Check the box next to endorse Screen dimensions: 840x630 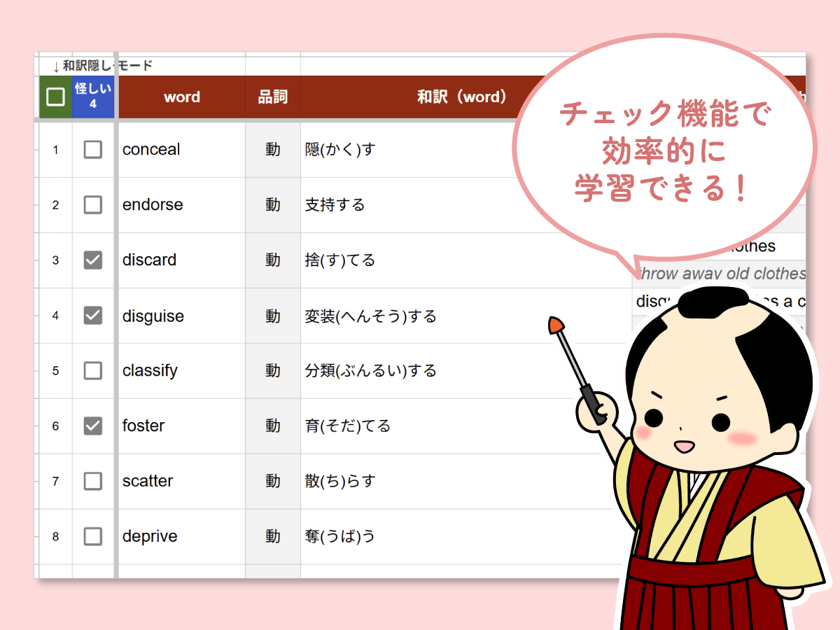tap(93, 204)
